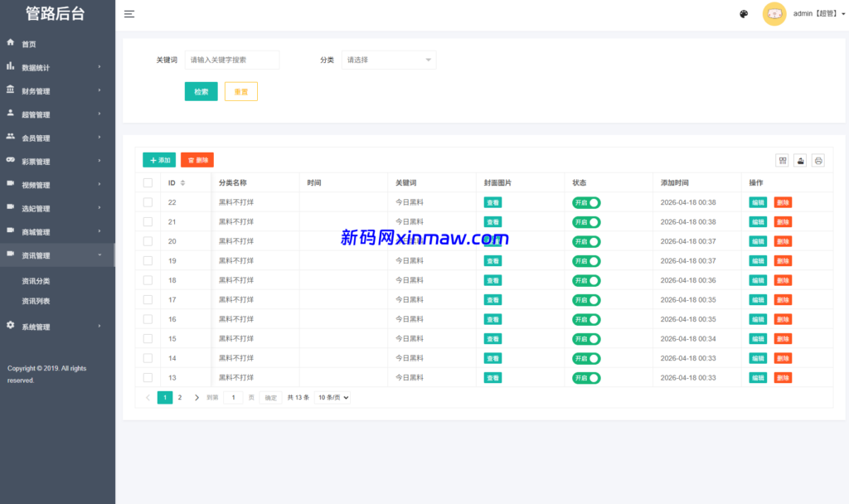Collapse the sidebar using the hamburger icon
Screen dimensions: 849x504
[129, 13]
